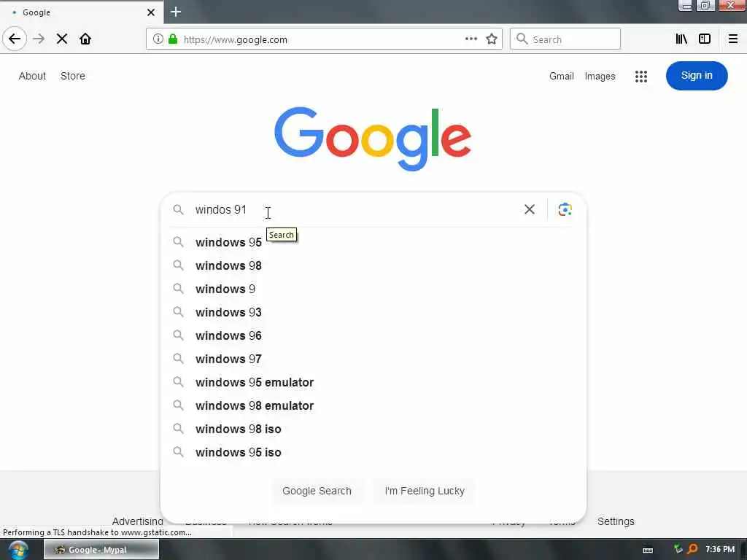Open the Windows Start orb
Viewport: 747px width, 560px height.
click(18, 550)
